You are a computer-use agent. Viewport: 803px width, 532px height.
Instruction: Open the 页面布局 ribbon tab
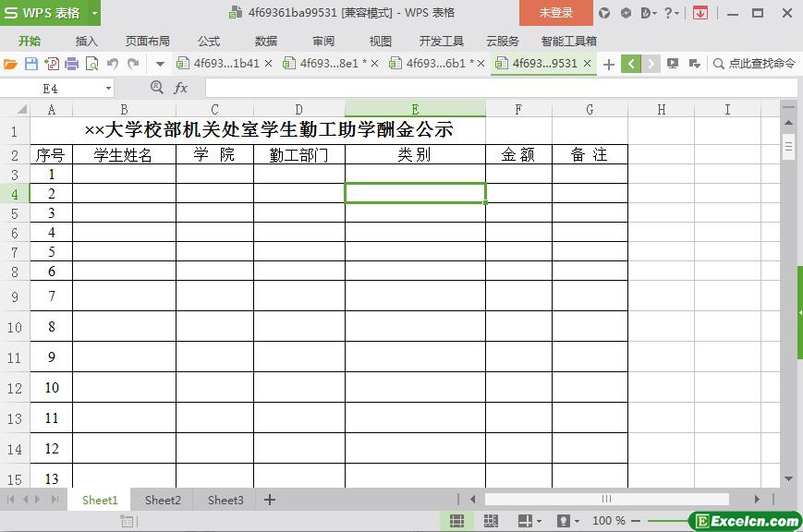pos(148,41)
